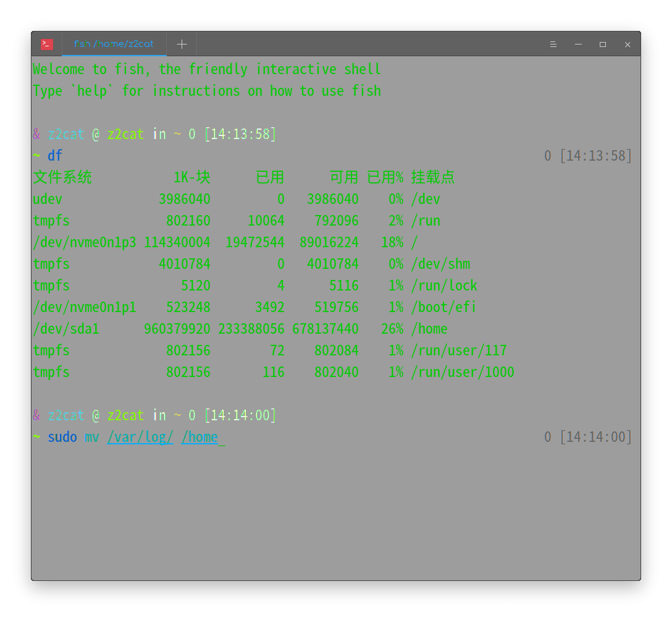Click the '/run/lock' mount point
Screen dimensions: 672x618
click(444, 286)
